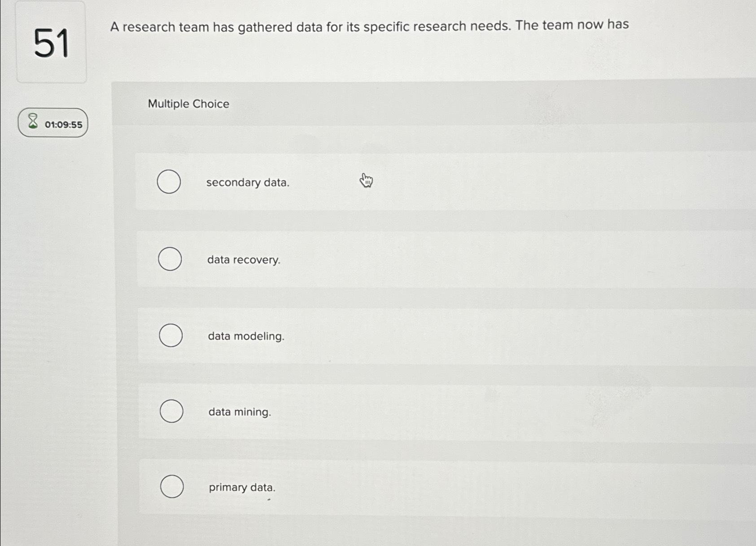Select the radio button for data modeling

pos(171,335)
